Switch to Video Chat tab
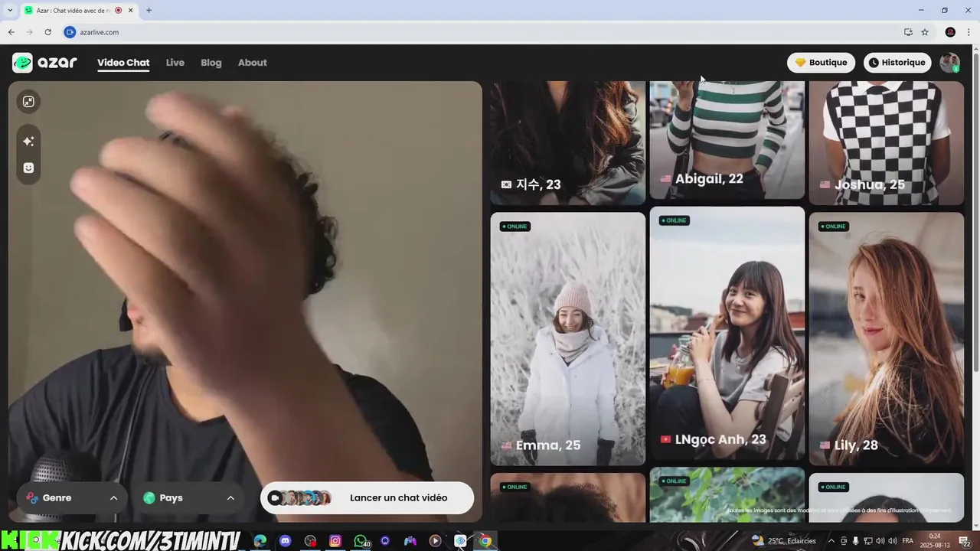This screenshot has height=551, width=980. tap(123, 63)
